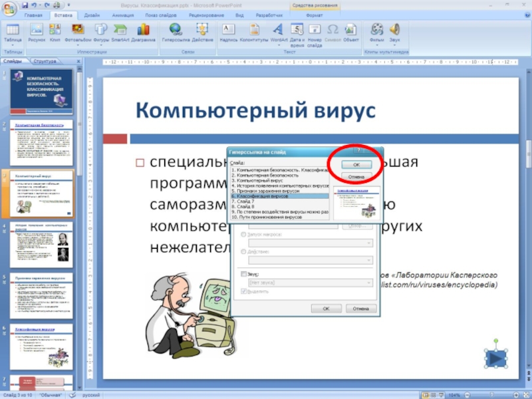532x399 pixels.
Task: Click the Гиперссылка (Hyperlink) globe icon
Action: pyautogui.click(x=176, y=30)
